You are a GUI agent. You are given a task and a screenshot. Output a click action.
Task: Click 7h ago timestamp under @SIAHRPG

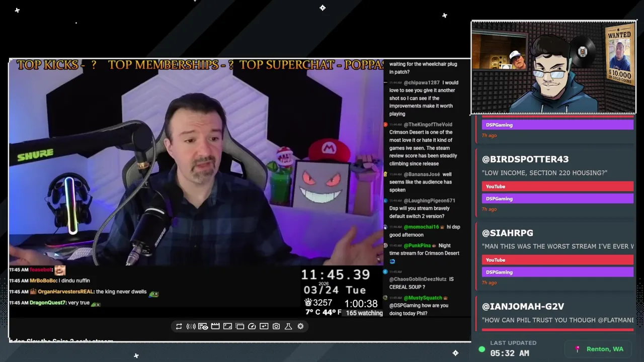click(489, 283)
